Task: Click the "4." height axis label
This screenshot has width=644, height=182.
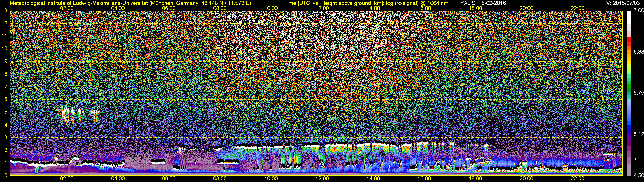Action: click(x=6, y=125)
